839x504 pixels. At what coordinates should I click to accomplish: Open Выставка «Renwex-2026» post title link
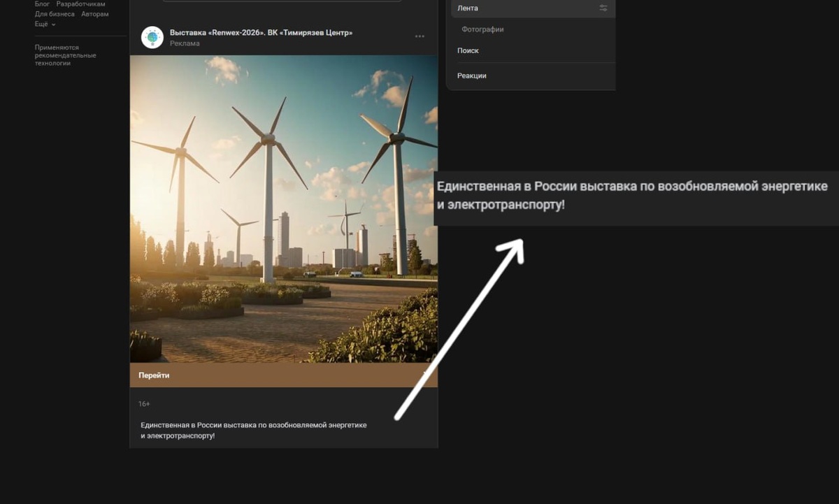pos(261,33)
